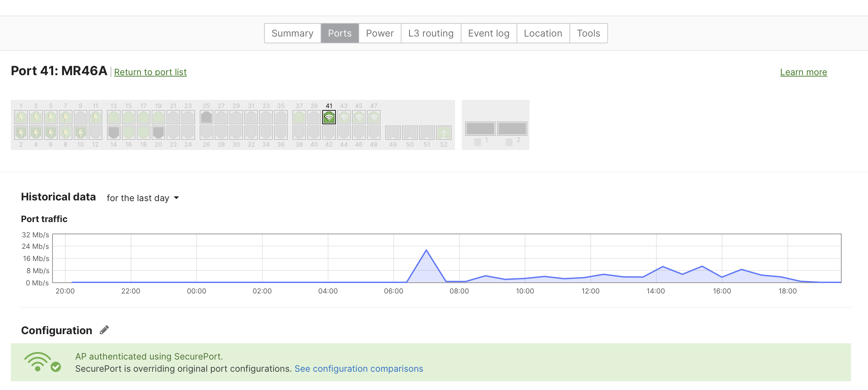Open the L3 routing tab

tap(431, 33)
